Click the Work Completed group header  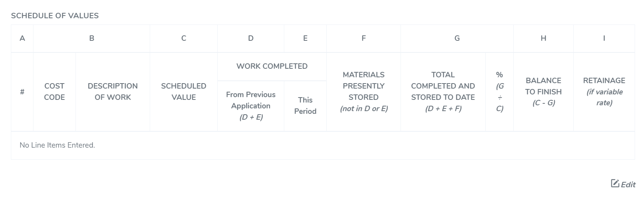click(x=272, y=66)
